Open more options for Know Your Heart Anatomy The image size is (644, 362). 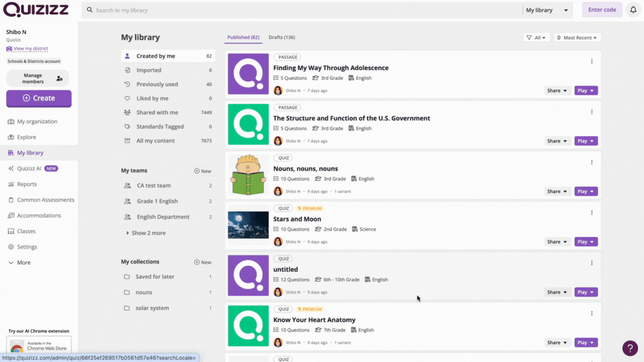[592, 313]
